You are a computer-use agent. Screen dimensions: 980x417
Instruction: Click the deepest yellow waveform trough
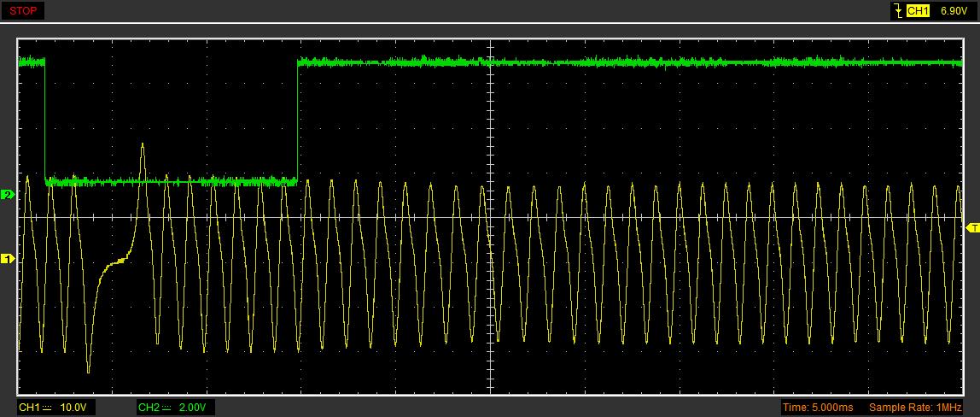[x=88, y=372]
